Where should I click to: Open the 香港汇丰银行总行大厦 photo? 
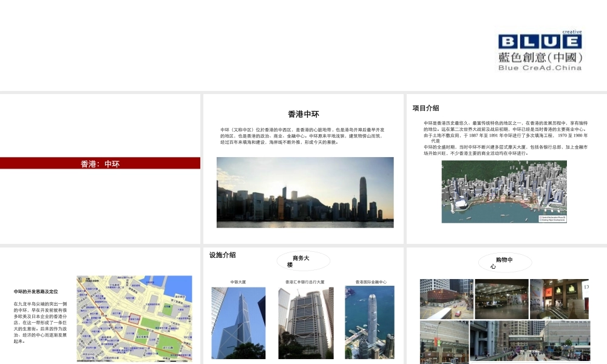tap(306, 323)
